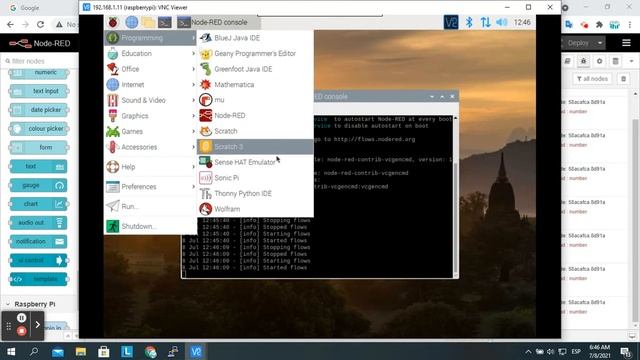Select the notification palette node
Image resolution: width=640 pixels, height=360 pixels.
coord(39,242)
